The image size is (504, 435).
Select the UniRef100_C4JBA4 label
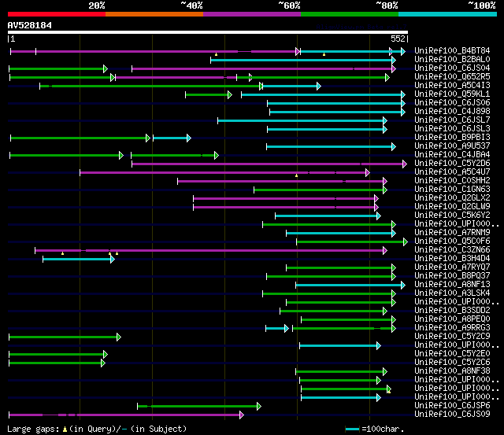[x=452, y=155]
